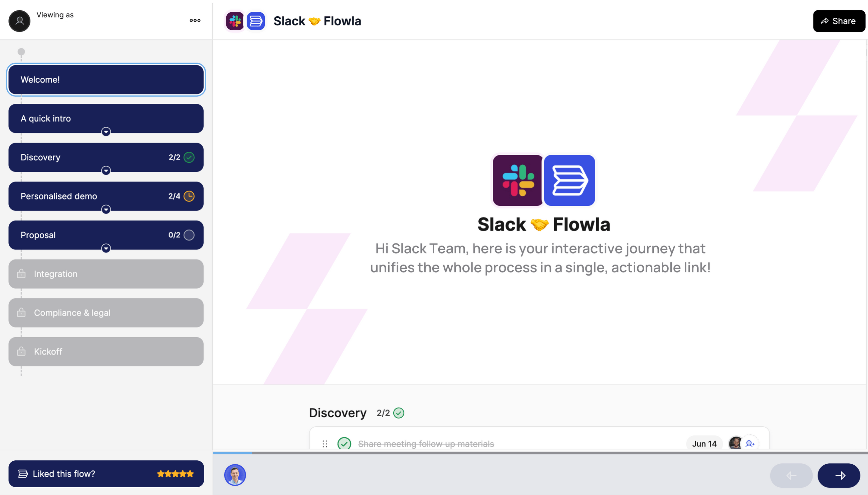The height and width of the screenshot is (495, 868).
Task: Click the presenter avatar in bottom bar
Action: click(x=235, y=475)
